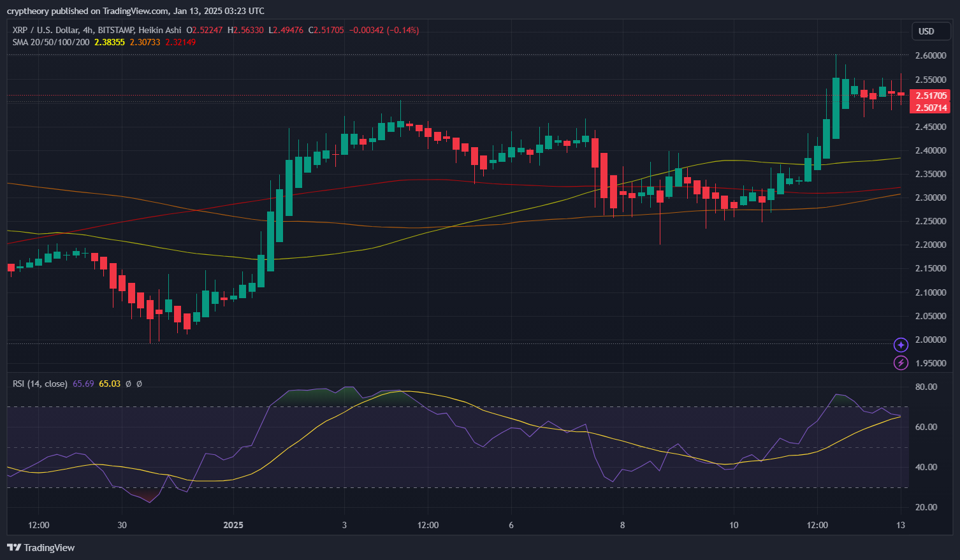Click the 2.10000 price axis label
The image size is (960, 560).
(x=931, y=292)
